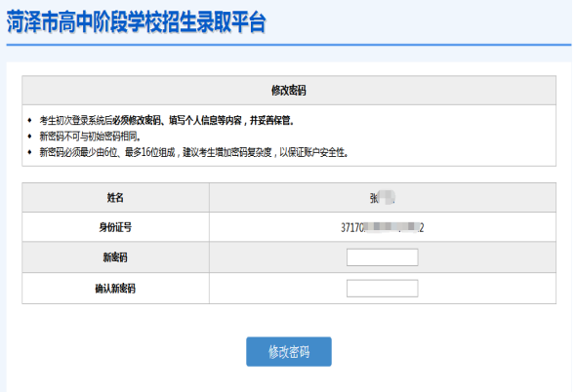The width and height of the screenshot is (576, 392).
Task: Submit with the blue 修改密码 button
Action: 289,352
